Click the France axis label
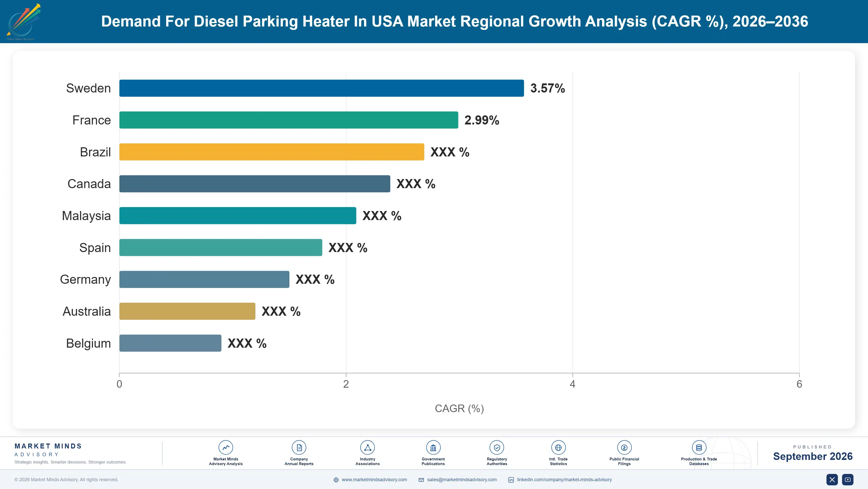 [x=92, y=120]
